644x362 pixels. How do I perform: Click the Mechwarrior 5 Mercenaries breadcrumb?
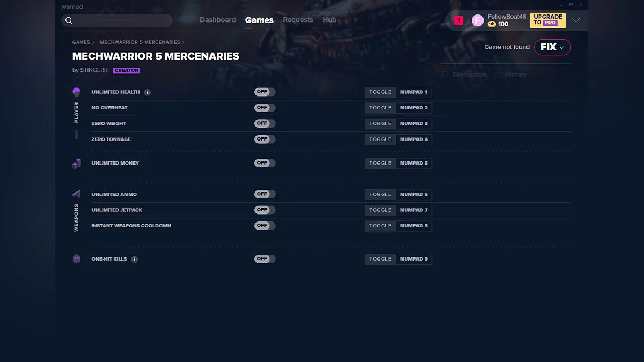pos(140,42)
